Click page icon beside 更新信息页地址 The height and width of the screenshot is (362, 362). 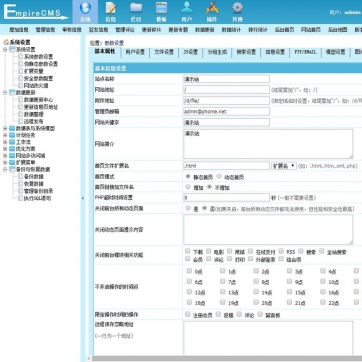point(21,107)
